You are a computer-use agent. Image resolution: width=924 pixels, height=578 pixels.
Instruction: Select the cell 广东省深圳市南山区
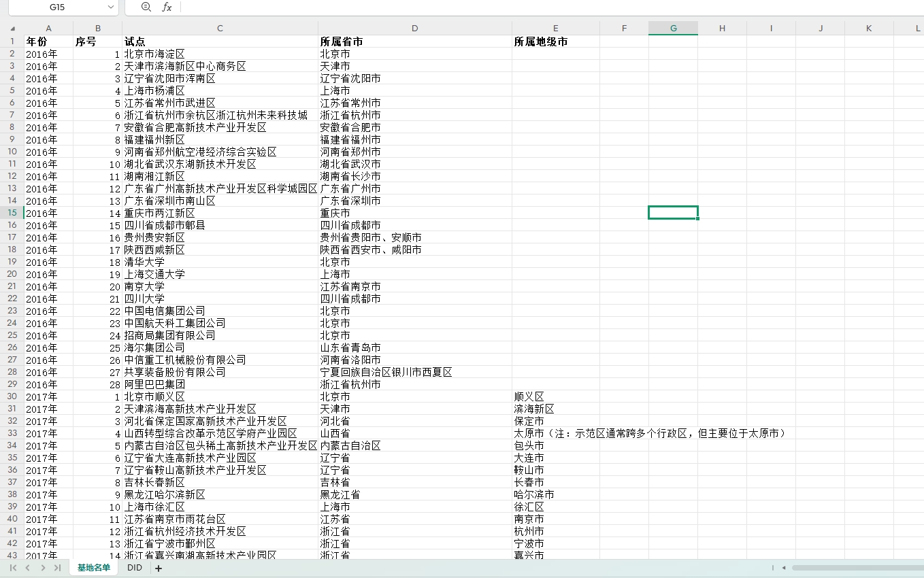[x=220, y=201]
